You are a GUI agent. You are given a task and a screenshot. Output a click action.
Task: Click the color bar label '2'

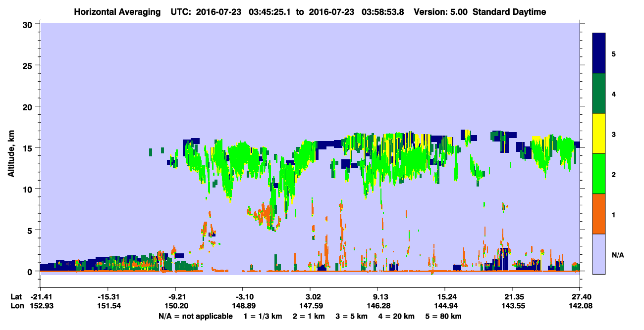coord(614,174)
